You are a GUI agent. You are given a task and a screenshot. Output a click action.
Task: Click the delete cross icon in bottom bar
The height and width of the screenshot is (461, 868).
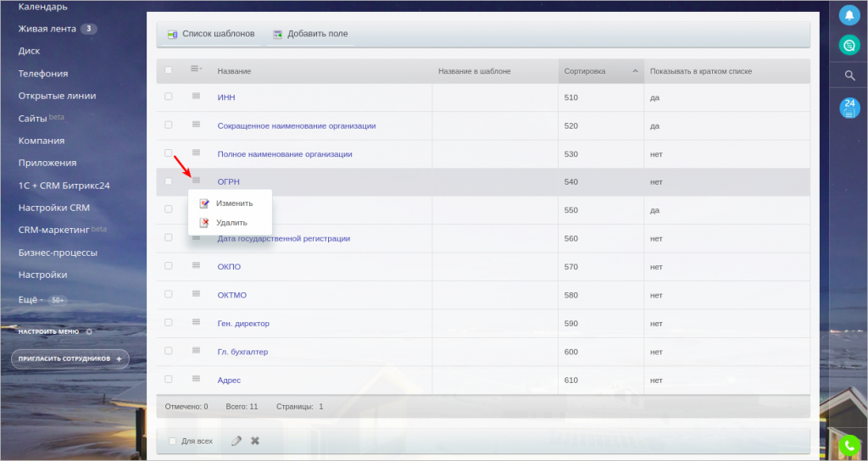[254, 441]
